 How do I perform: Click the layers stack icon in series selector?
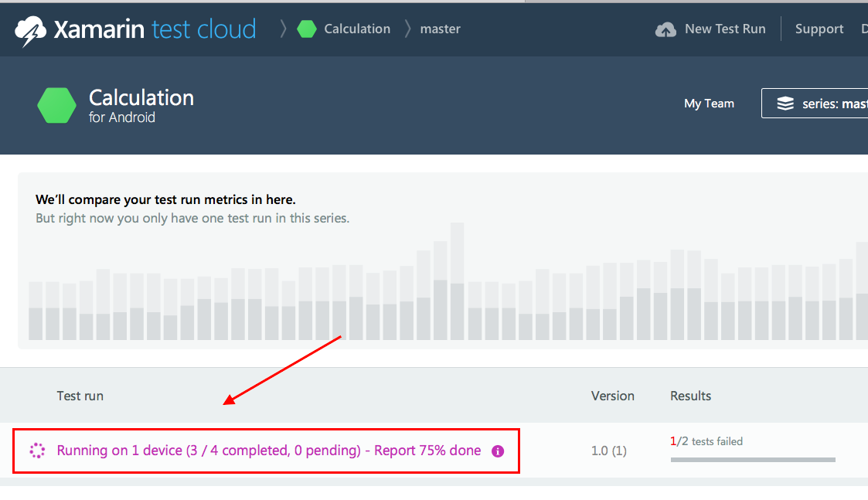(x=785, y=104)
